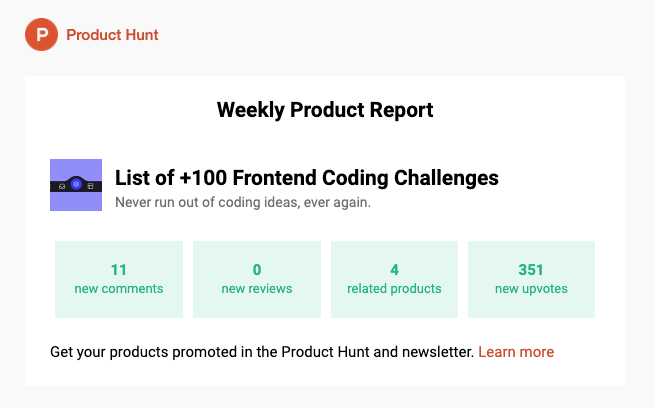The height and width of the screenshot is (408, 655).
Task: Select the number 11 in the comments stat
Action: (119, 270)
